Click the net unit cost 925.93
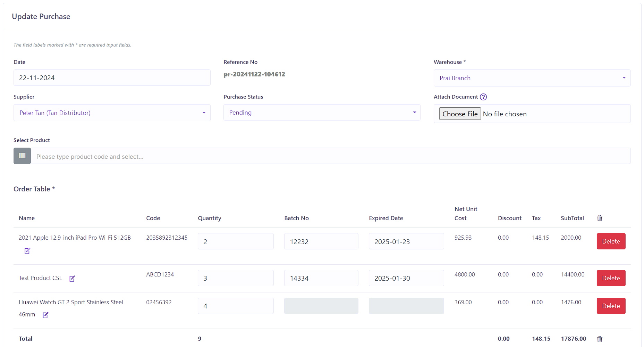The width and height of the screenshot is (644, 347). (463, 238)
